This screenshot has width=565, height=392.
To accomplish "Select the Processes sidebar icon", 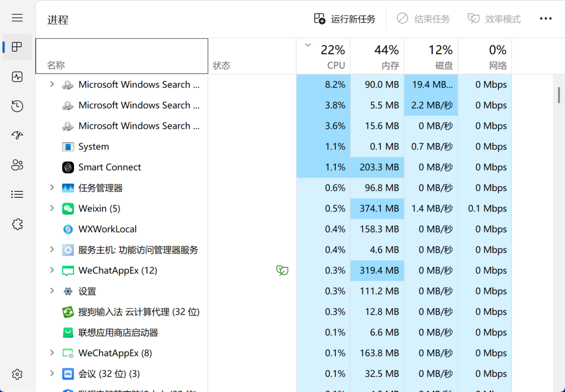I will click(x=17, y=47).
